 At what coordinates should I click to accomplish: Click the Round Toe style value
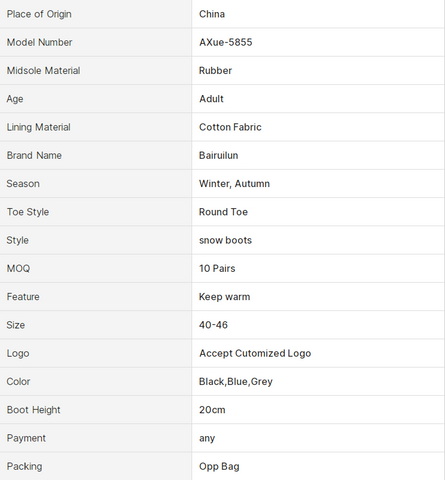click(223, 212)
